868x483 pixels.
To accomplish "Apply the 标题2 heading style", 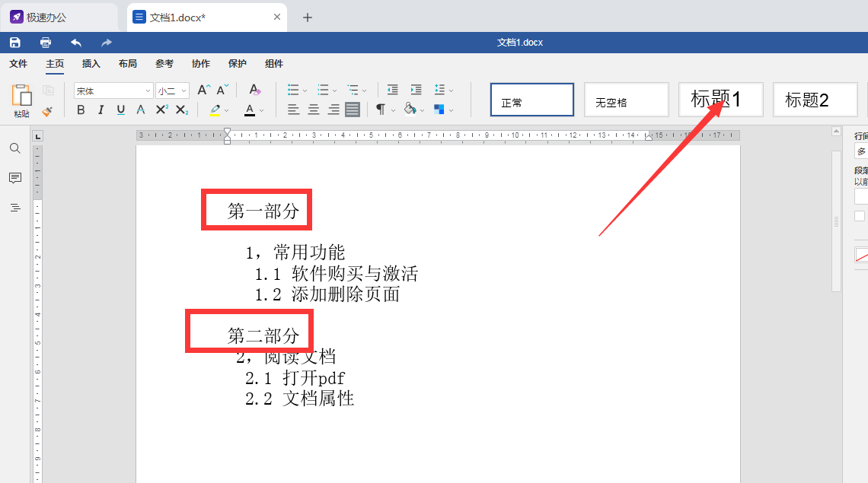I will [x=815, y=100].
